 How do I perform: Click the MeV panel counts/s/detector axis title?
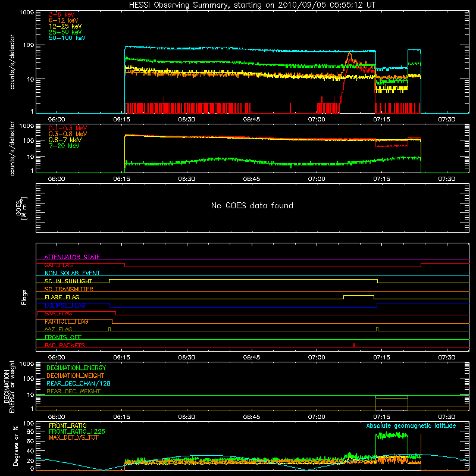12,148
